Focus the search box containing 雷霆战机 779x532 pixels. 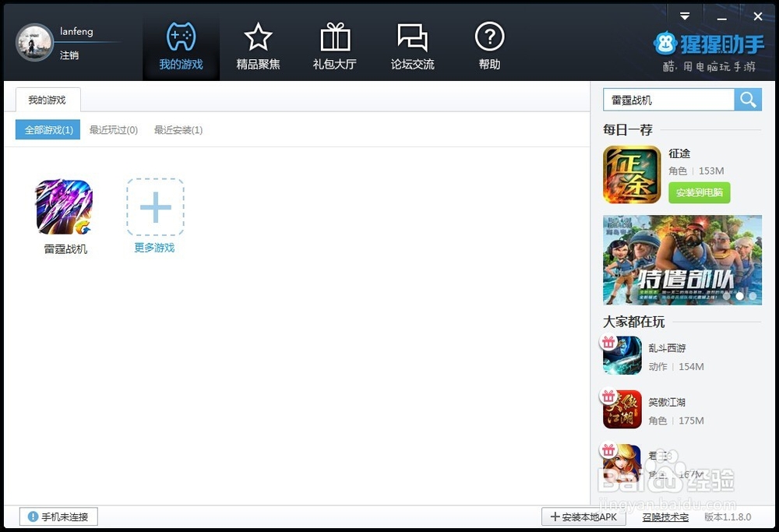click(x=668, y=100)
